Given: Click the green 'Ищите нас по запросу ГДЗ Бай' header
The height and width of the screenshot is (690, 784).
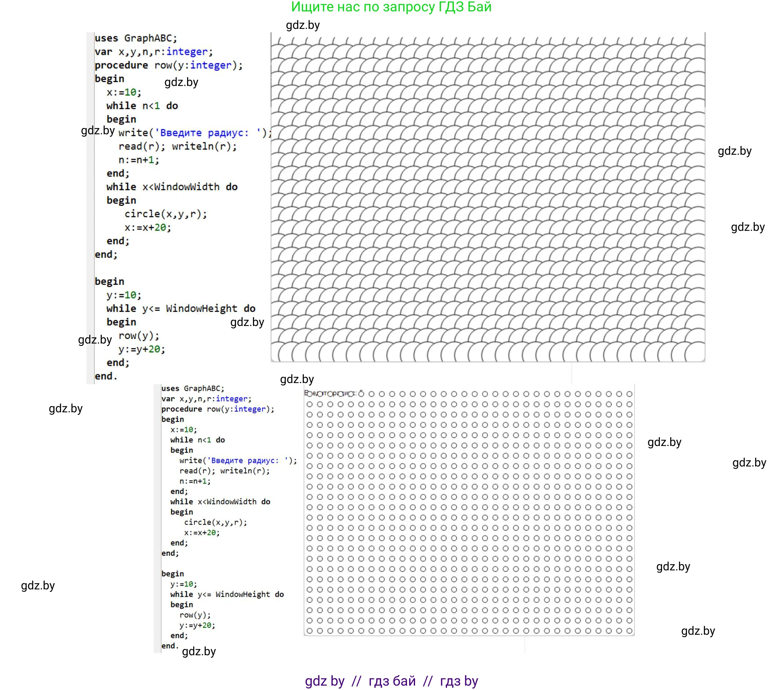Looking at the screenshot, I should 391,7.
